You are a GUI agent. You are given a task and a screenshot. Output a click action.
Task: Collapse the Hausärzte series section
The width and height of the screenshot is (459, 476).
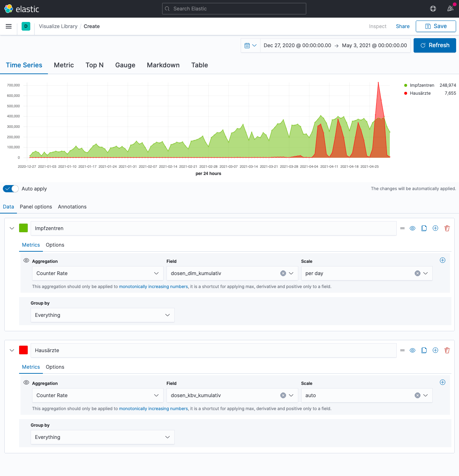pos(12,350)
